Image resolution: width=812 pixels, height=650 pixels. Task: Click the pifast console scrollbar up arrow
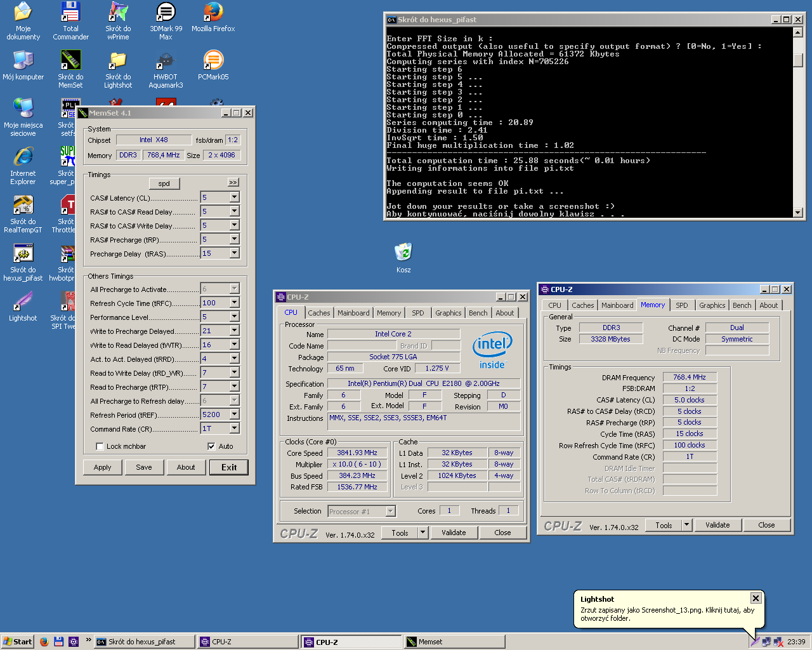pyautogui.click(x=798, y=32)
